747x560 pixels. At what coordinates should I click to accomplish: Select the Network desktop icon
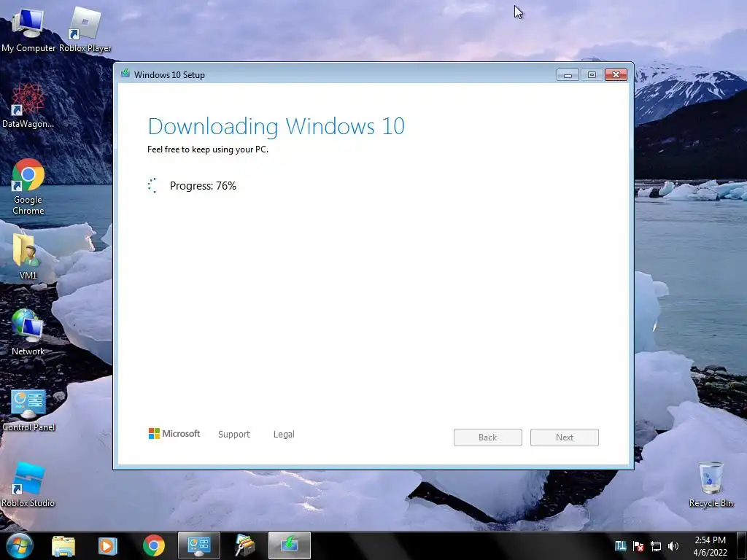pos(28,332)
